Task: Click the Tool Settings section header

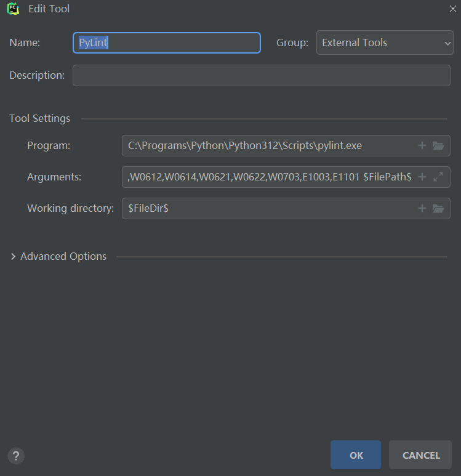Action: 40,119
